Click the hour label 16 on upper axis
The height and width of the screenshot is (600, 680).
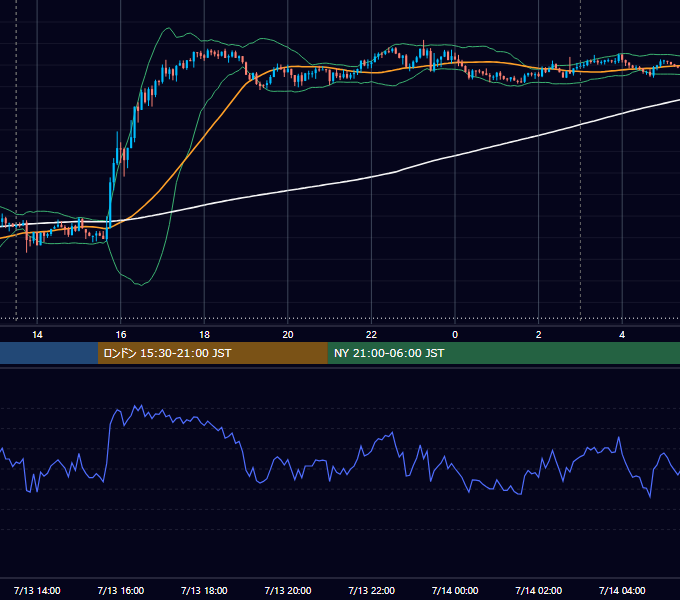click(121, 335)
